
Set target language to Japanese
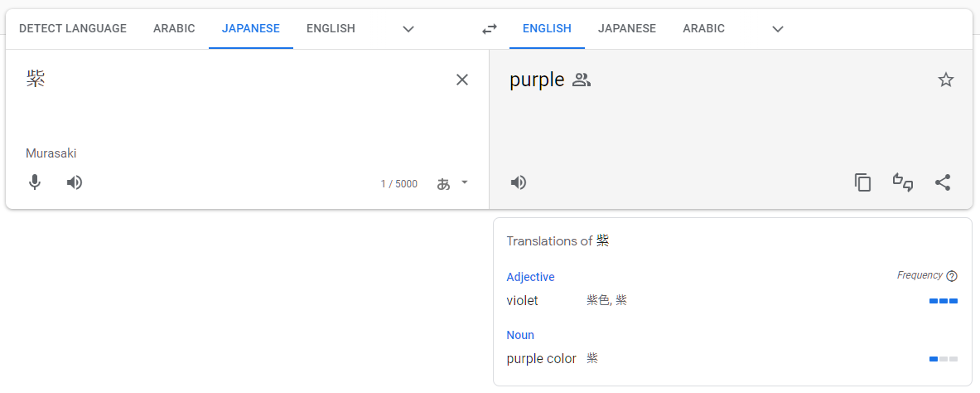pyautogui.click(x=627, y=29)
